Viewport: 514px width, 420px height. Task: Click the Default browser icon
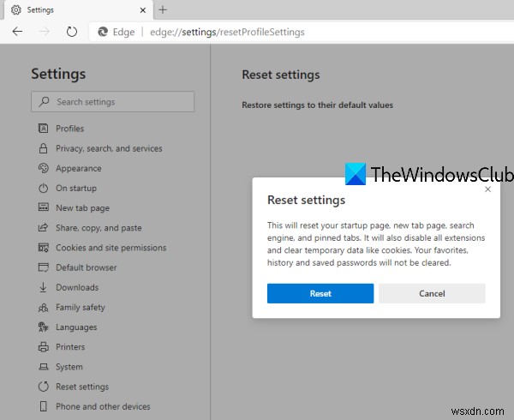click(x=44, y=267)
